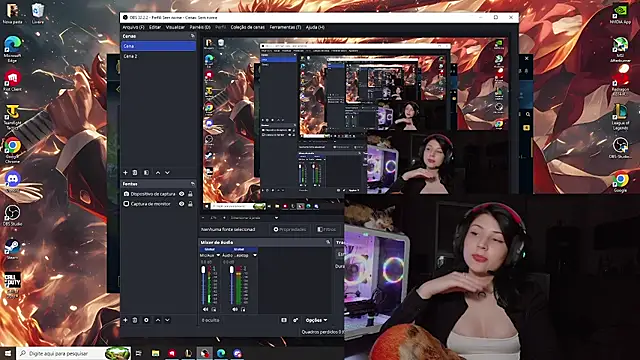Open the Painéis menu
The height and width of the screenshot is (360, 640).
200,27
